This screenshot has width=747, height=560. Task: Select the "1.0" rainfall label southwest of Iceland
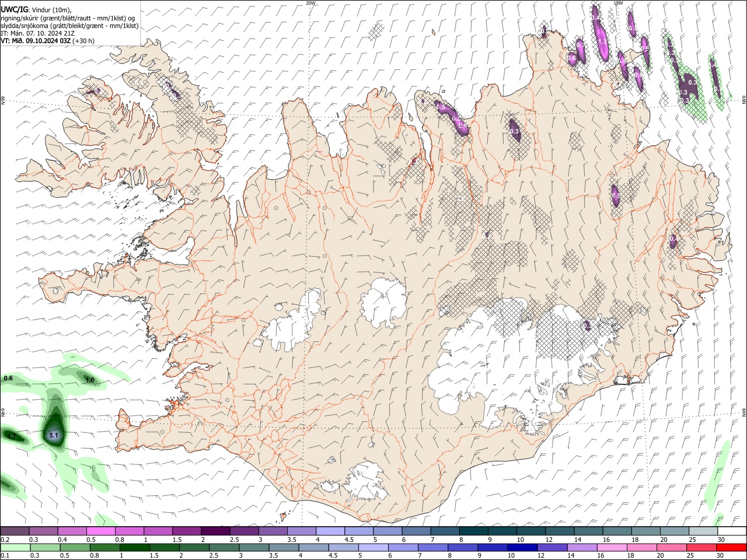[x=90, y=380]
